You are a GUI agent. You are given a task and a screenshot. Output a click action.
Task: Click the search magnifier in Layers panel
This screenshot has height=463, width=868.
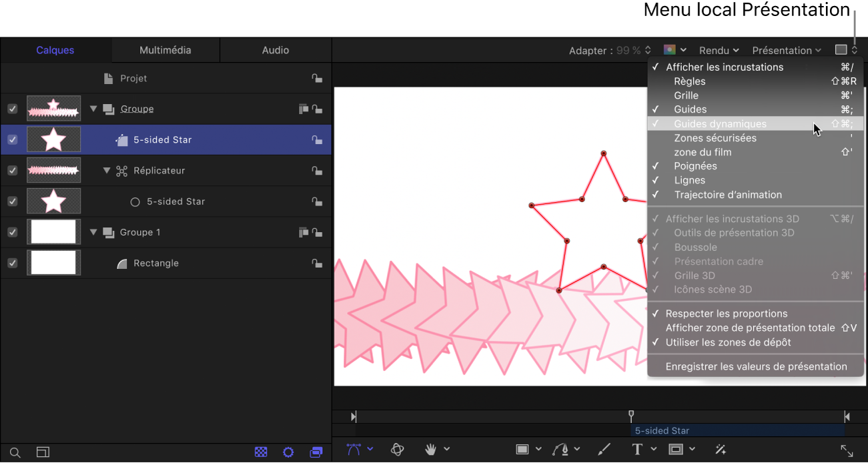coord(15,452)
